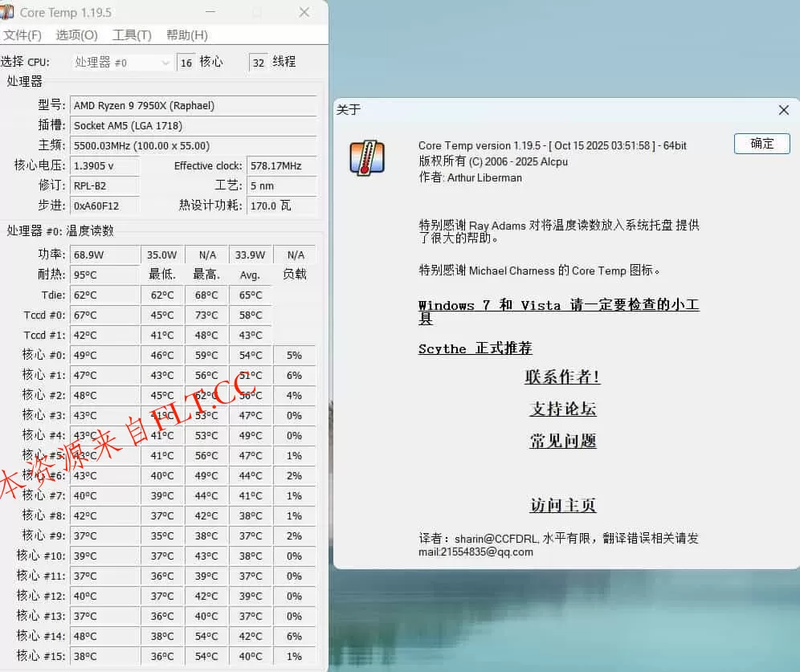Click 核心 #8 max temperature 42°C

tap(206, 516)
